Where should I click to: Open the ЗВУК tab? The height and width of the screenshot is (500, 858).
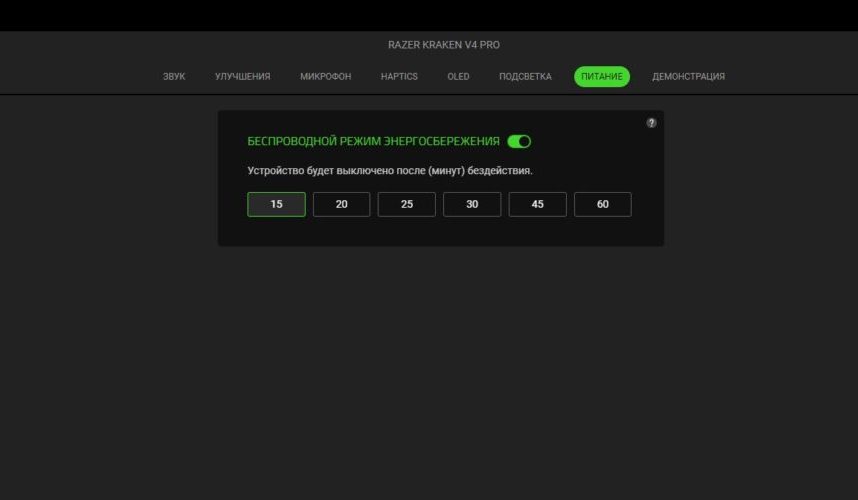tap(174, 77)
